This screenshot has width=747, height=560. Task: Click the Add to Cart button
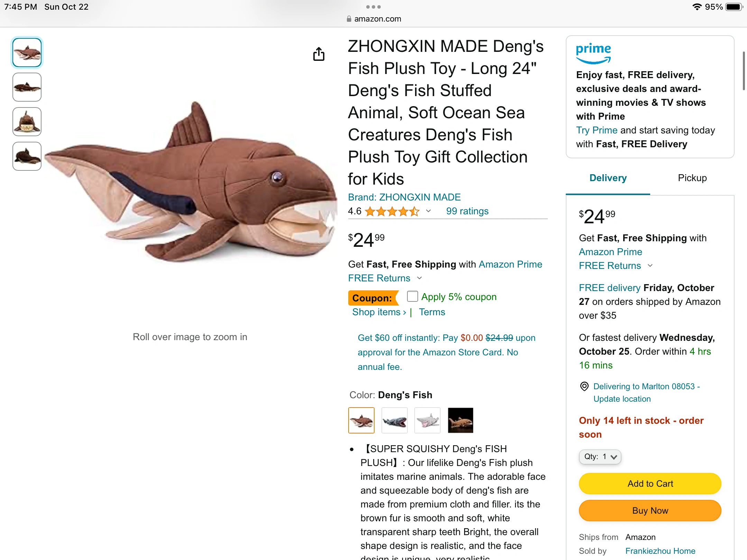[649, 484]
